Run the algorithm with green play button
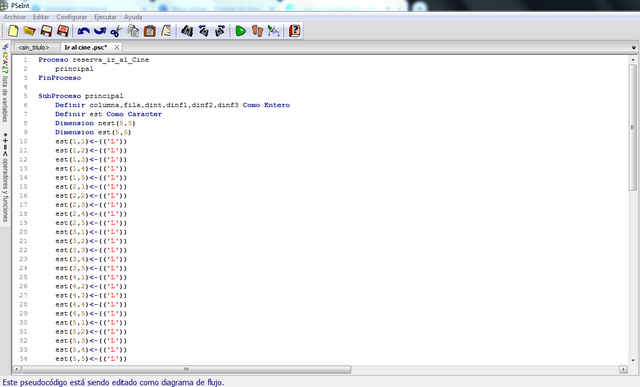The height and width of the screenshot is (387, 640). 240,31
